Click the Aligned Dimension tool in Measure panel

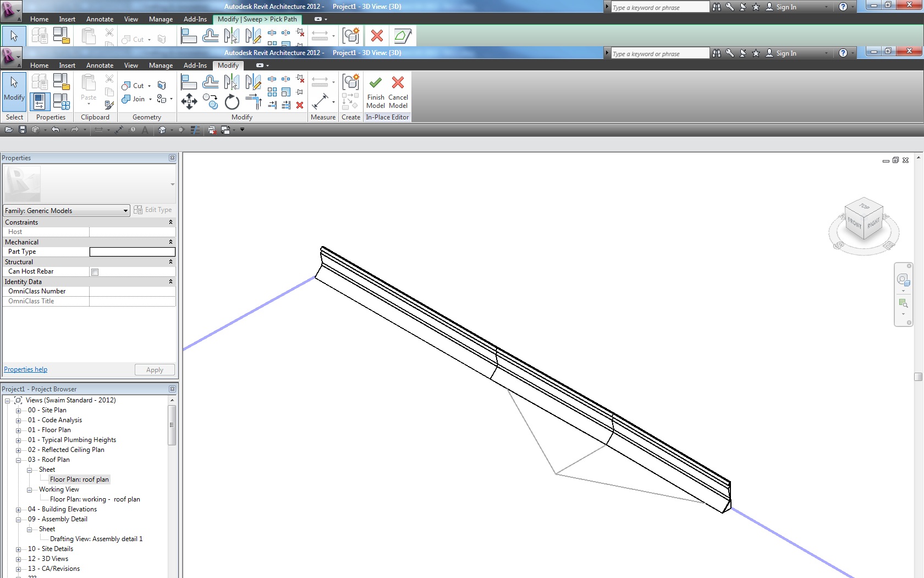coord(320,102)
